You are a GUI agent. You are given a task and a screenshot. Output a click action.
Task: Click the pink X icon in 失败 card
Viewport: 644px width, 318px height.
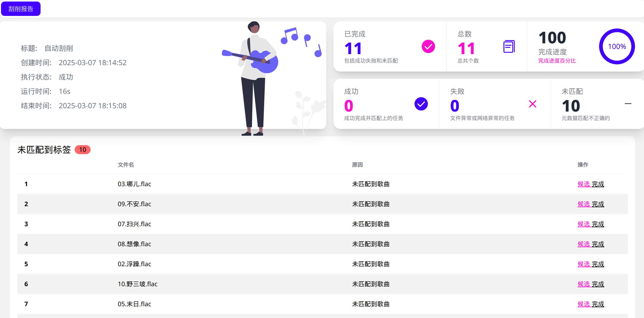pyautogui.click(x=533, y=104)
